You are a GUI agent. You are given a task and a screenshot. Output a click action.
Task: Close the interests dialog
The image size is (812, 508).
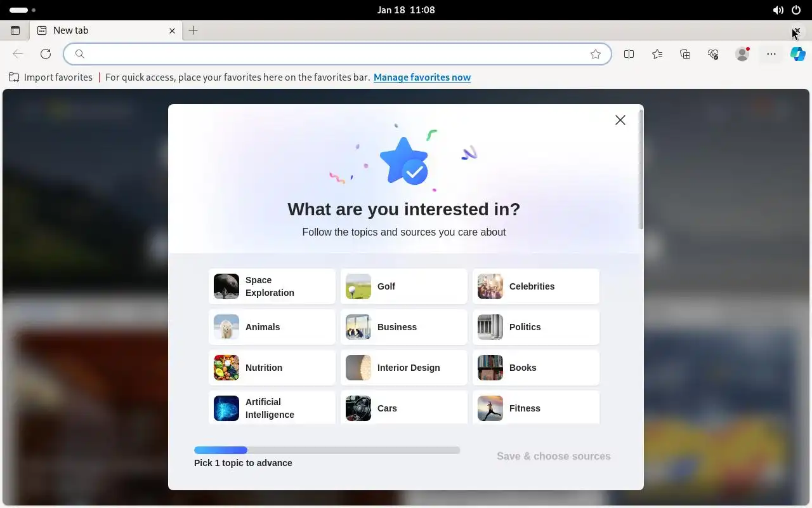620,120
